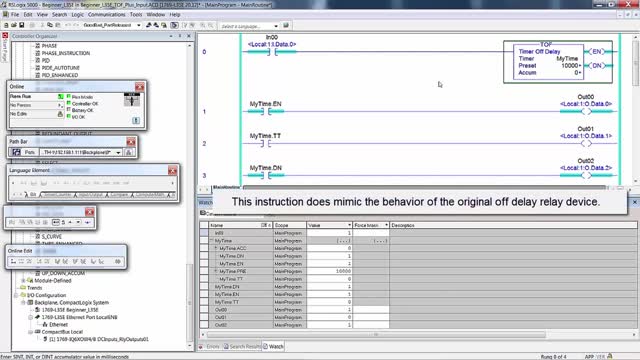Screen dimensions: 640x360
Task: Click the last icon in Online Edit toolbar
Action: [118, 262]
